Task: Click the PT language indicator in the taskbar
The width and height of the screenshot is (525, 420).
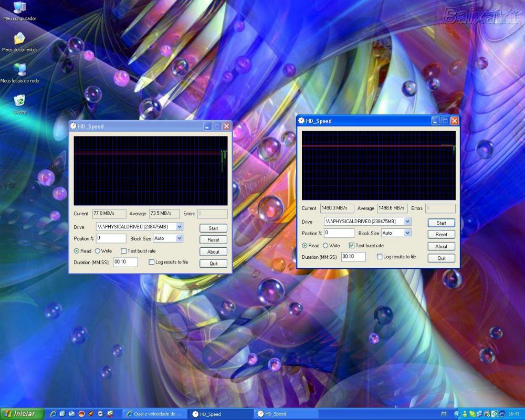Action: (444, 414)
